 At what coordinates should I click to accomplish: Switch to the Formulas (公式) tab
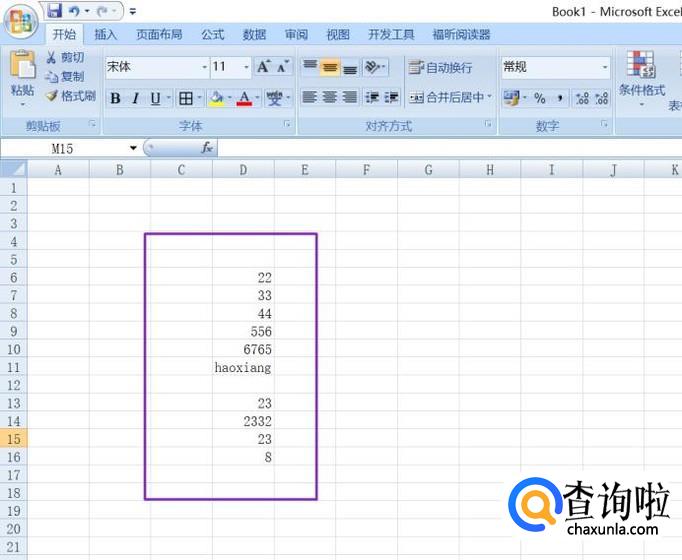(213, 34)
